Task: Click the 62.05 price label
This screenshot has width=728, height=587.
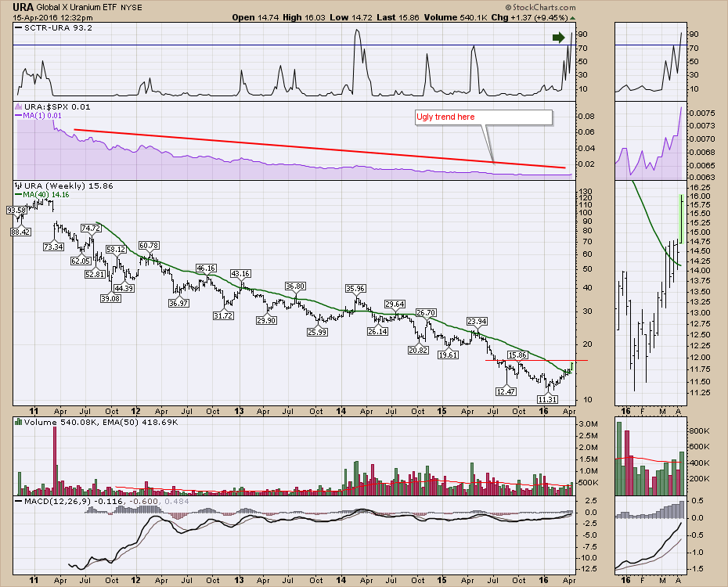Action: [x=81, y=261]
